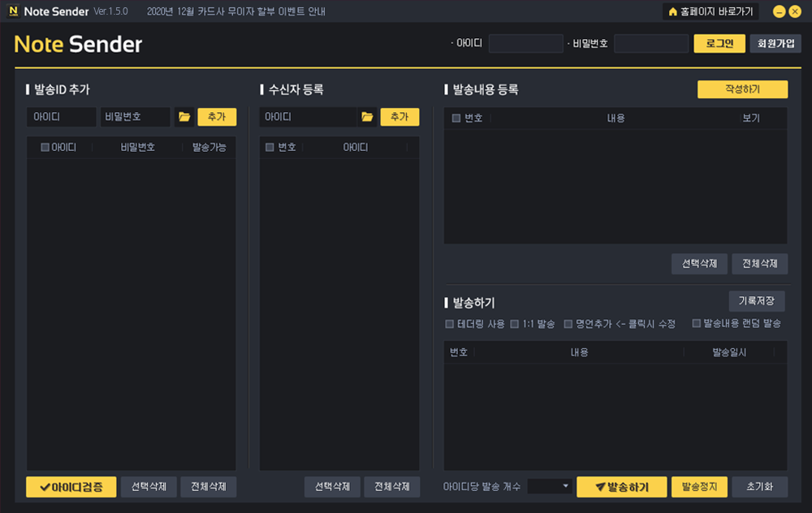Click the 발송정지 button

click(700, 487)
